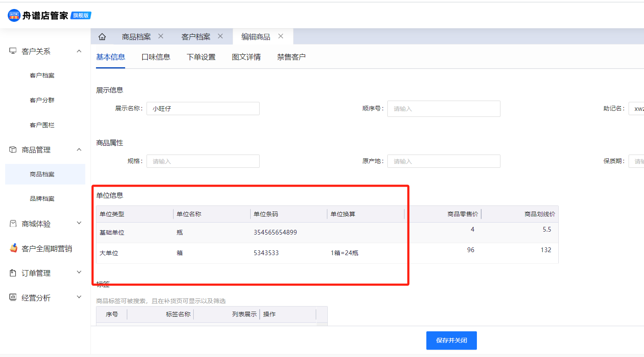Expand the 经营分析 menu section
The width and height of the screenshot is (644, 357).
click(79, 297)
